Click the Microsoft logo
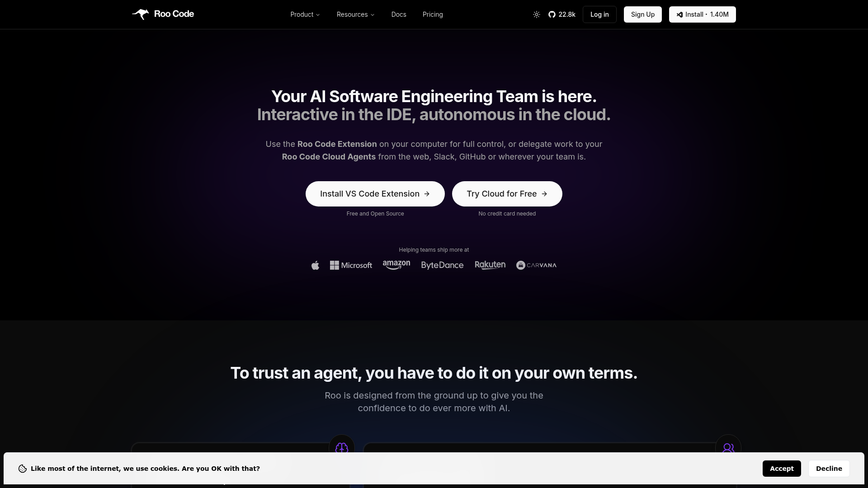This screenshot has width=868, height=488. click(x=351, y=265)
